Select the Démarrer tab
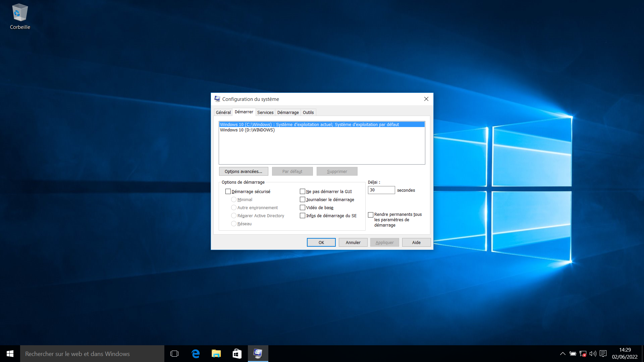Image resolution: width=644 pixels, height=362 pixels. point(244,112)
